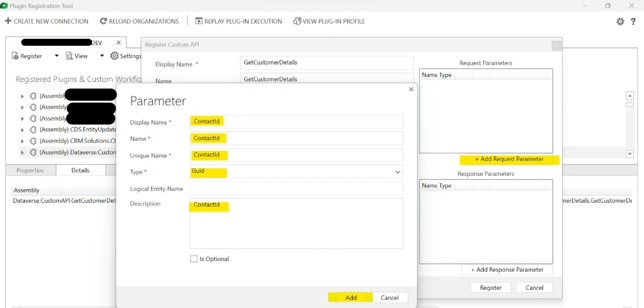
Task: Click the Add Response Parameter button
Action: click(x=507, y=270)
